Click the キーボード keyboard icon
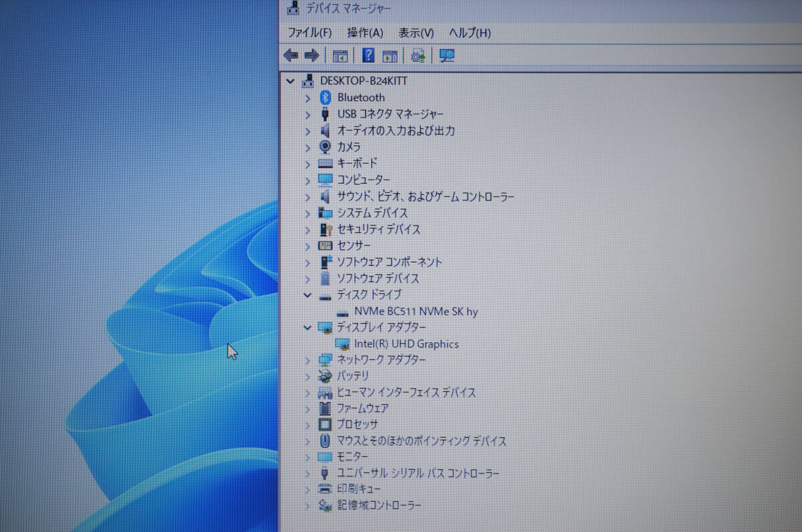 click(325, 163)
